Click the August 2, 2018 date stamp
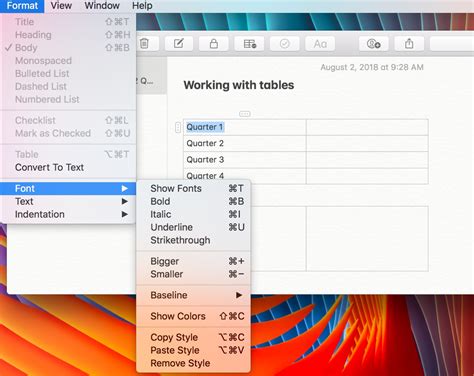This screenshot has height=376, width=474. pyautogui.click(x=372, y=67)
